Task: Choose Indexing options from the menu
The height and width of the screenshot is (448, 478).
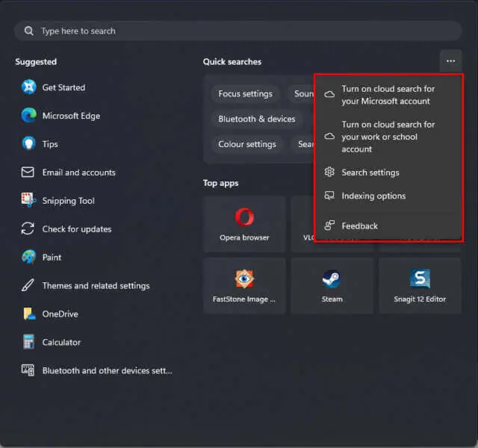Action: click(388, 196)
